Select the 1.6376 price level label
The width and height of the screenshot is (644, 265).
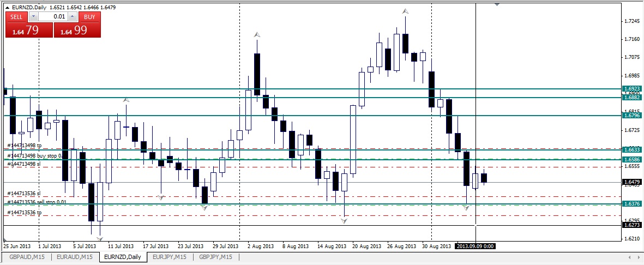coord(631,204)
